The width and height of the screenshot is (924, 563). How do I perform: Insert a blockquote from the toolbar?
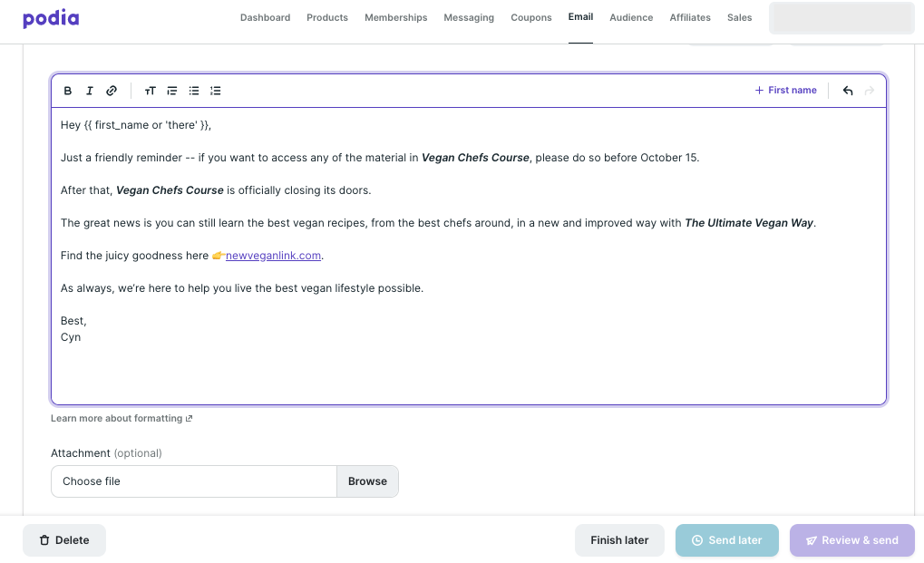[172, 91]
